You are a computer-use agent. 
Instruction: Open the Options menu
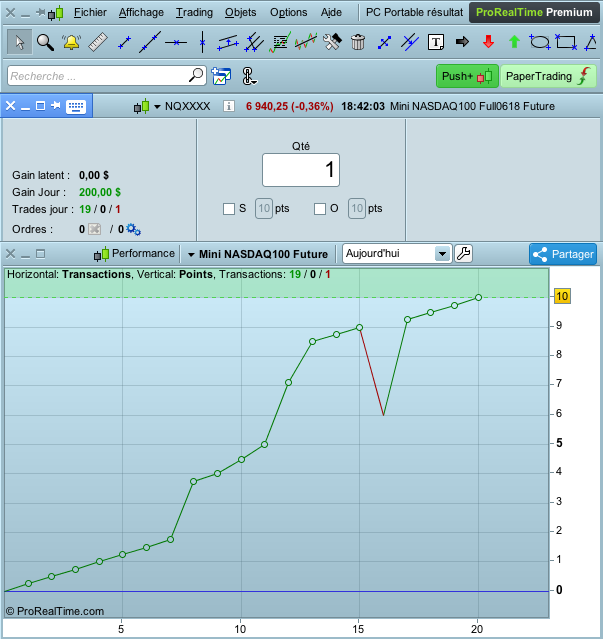(288, 13)
